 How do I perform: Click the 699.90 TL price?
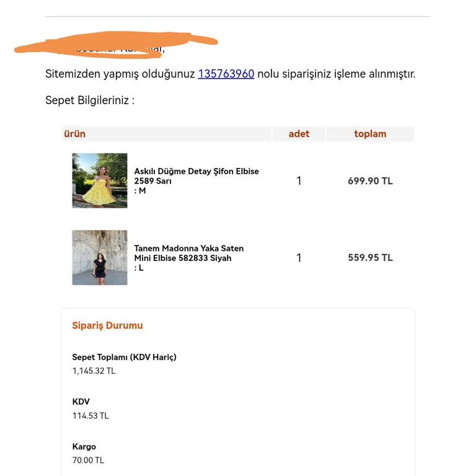[370, 181]
